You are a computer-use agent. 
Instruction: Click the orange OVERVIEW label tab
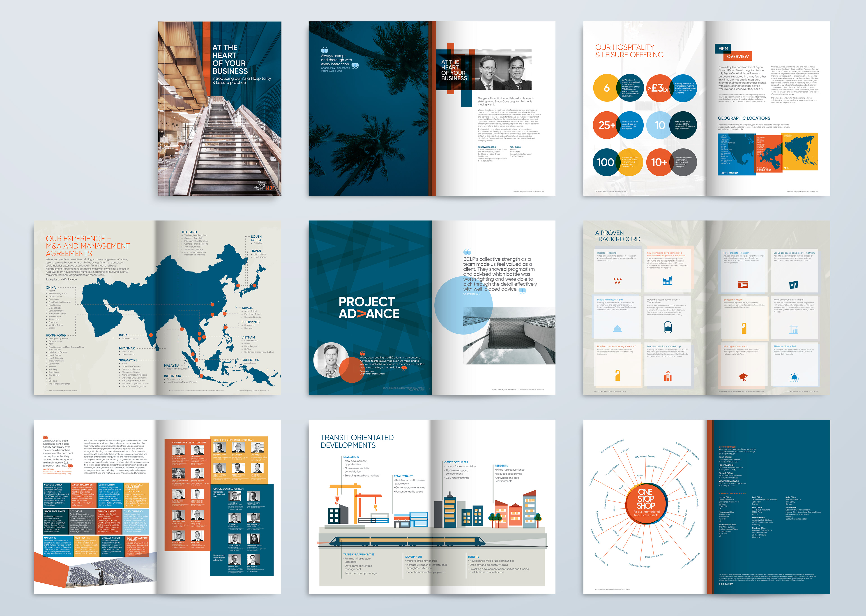tap(737, 57)
